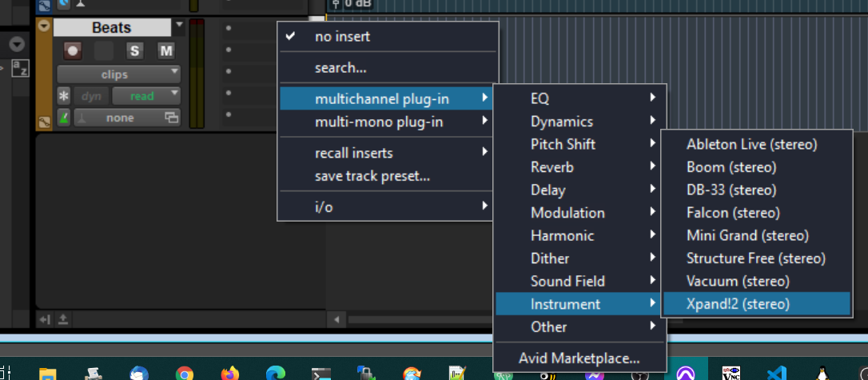Click the Beats track name field
The width and height of the screenshot is (868, 380).
click(x=112, y=27)
